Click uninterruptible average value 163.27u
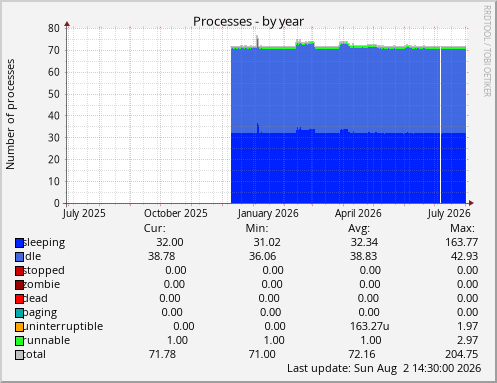This screenshot has height=383, width=497. pos(370,326)
